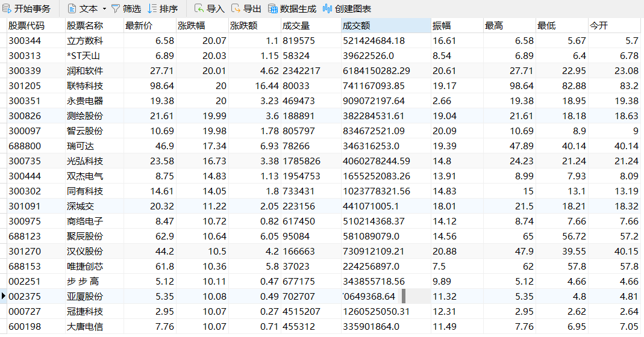
Task: Select the 股票名称 column header
Action: [x=95, y=26]
